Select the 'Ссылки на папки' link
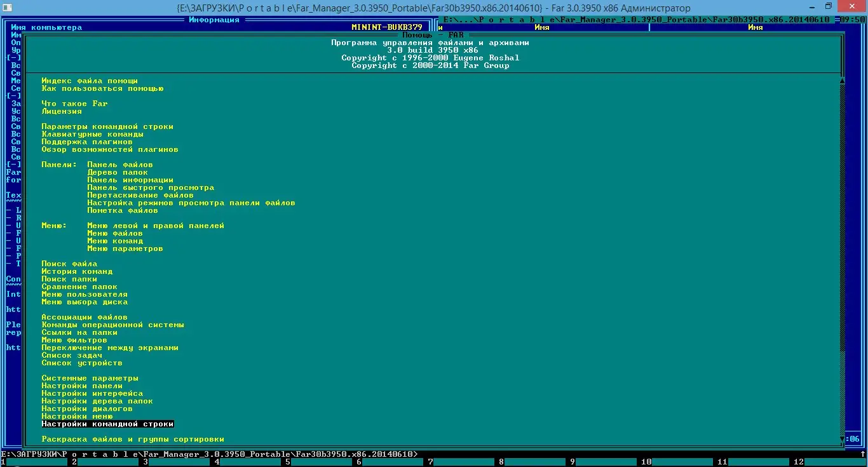 (x=79, y=332)
